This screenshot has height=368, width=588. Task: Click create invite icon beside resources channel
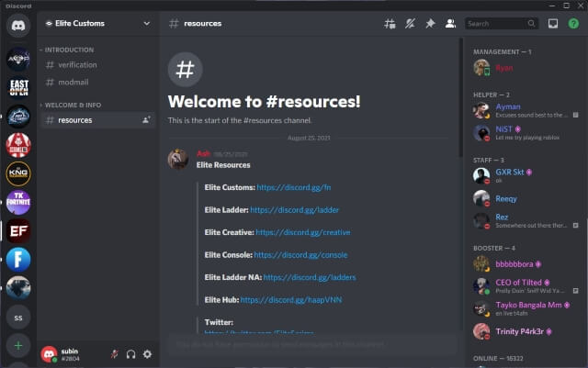[146, 119]
